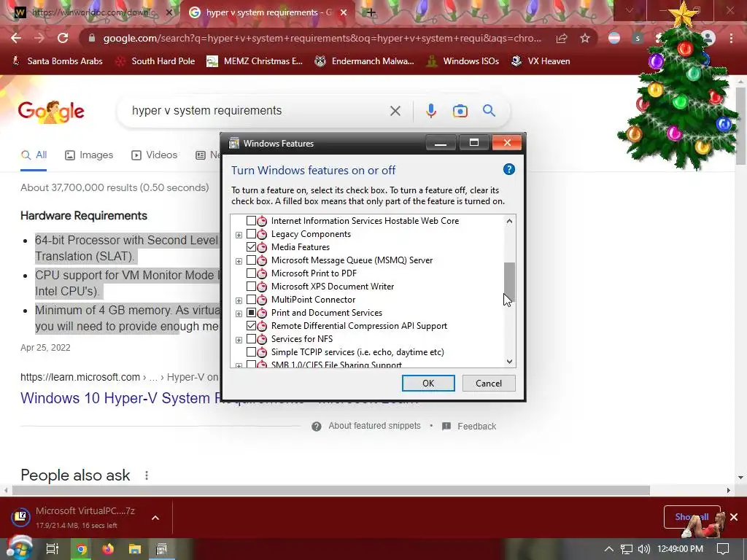Screen dimensions: 747x560
Task: Switch to the Videos results tab
Action: (x=155, y=155)
